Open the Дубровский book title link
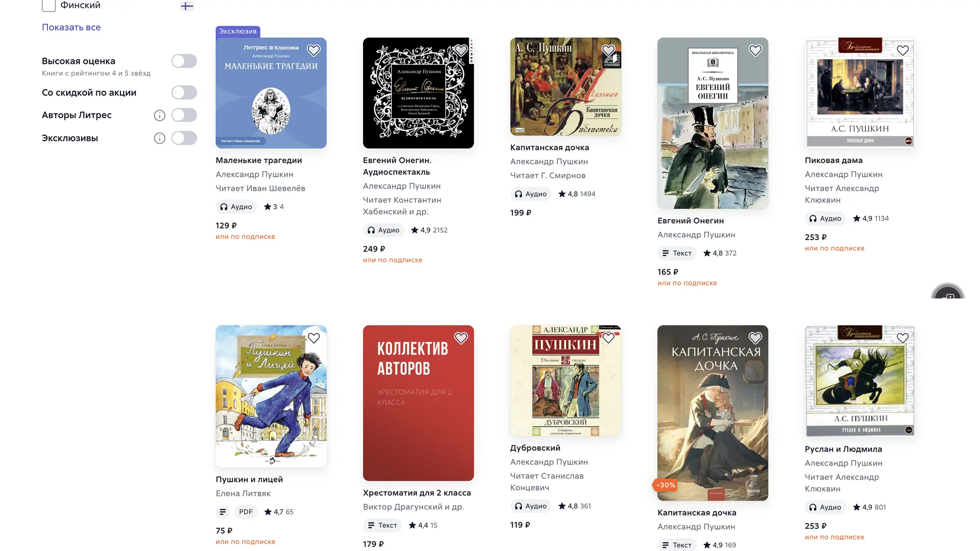This screenshot has width=980, height=551. tap(535, 448)
